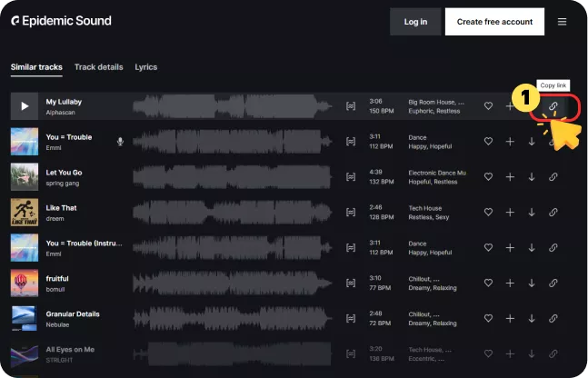Add fruitful to playlist
This screenshot has height=378, width=588.
point(510,283)
